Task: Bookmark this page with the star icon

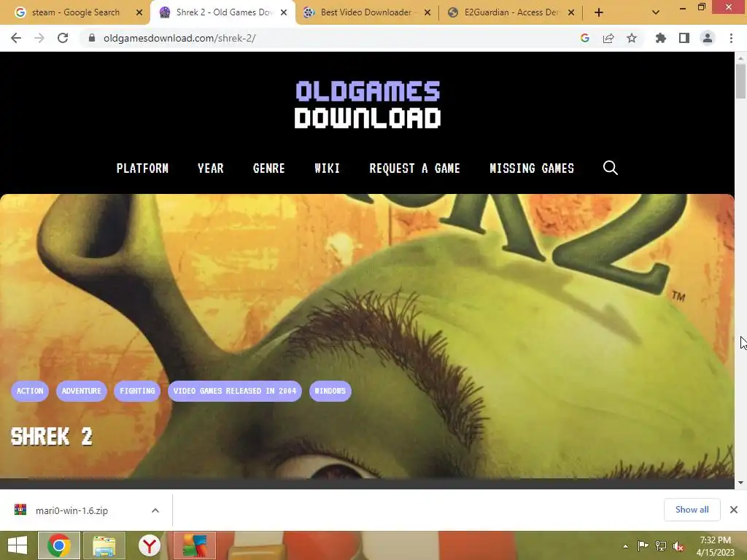Action: 632,38
